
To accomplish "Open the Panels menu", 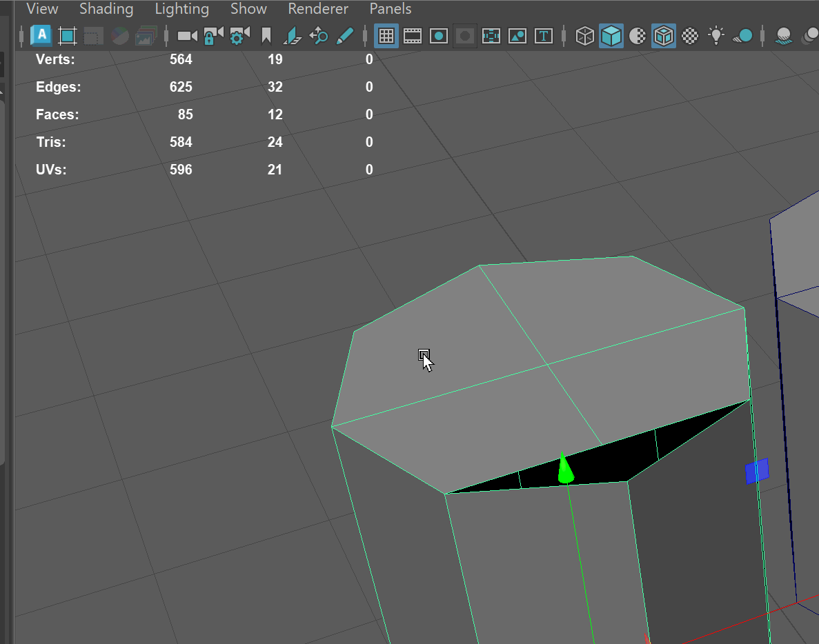I will click(x=391, y=9).
